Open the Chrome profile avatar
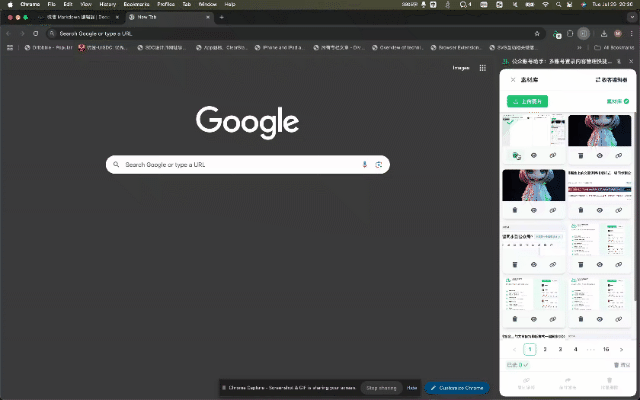 (x=618, y=34)
